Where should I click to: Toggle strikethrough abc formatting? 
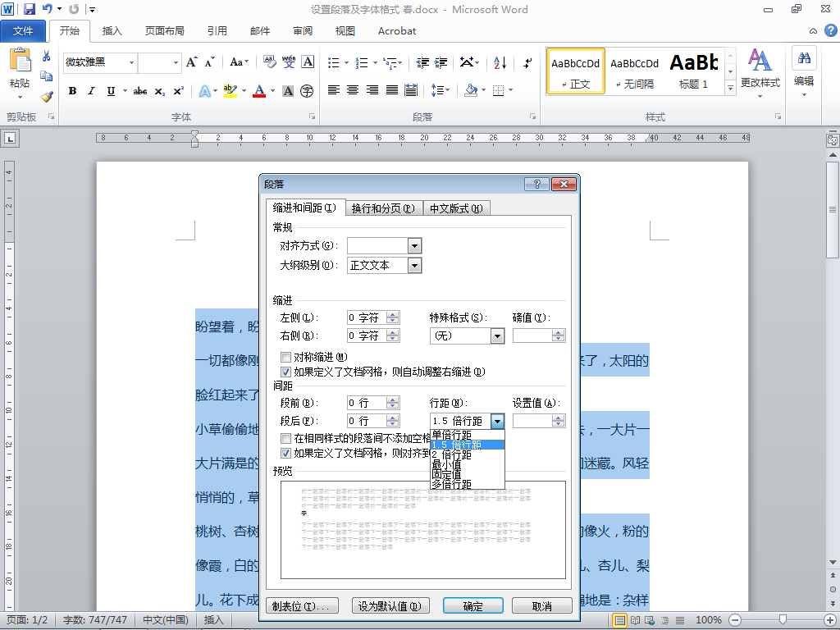tap(139, 91)
